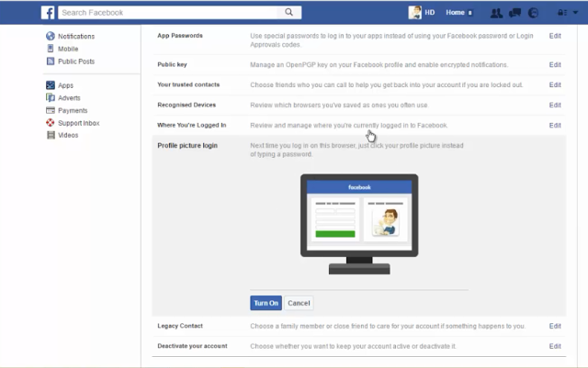The height and width of the screenshot is (368, 588).
Task: Click into the Search Facebook field
Action: coord(167,12)
